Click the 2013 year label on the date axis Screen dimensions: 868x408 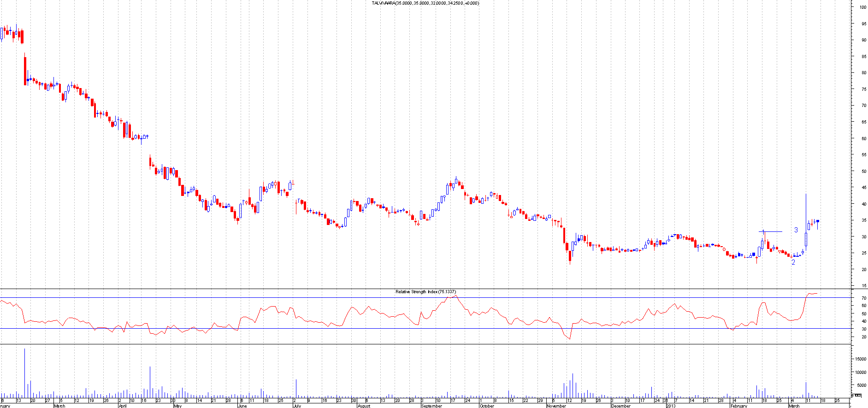[x=671, y=406]
